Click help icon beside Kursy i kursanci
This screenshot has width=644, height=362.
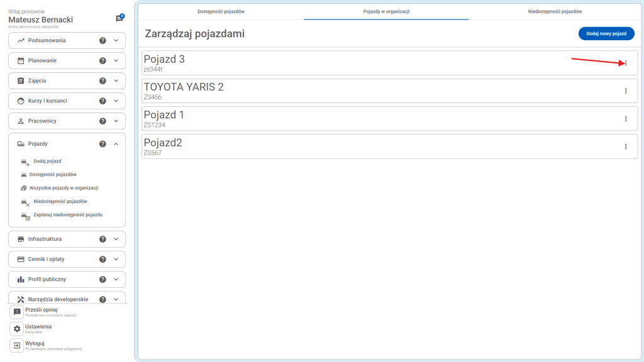click(103, 101)
